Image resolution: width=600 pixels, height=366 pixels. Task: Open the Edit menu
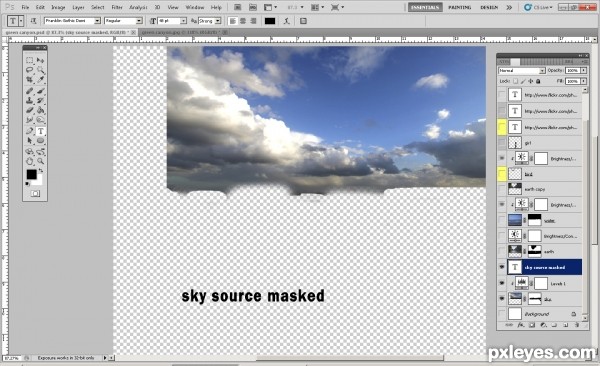(40, 7)
